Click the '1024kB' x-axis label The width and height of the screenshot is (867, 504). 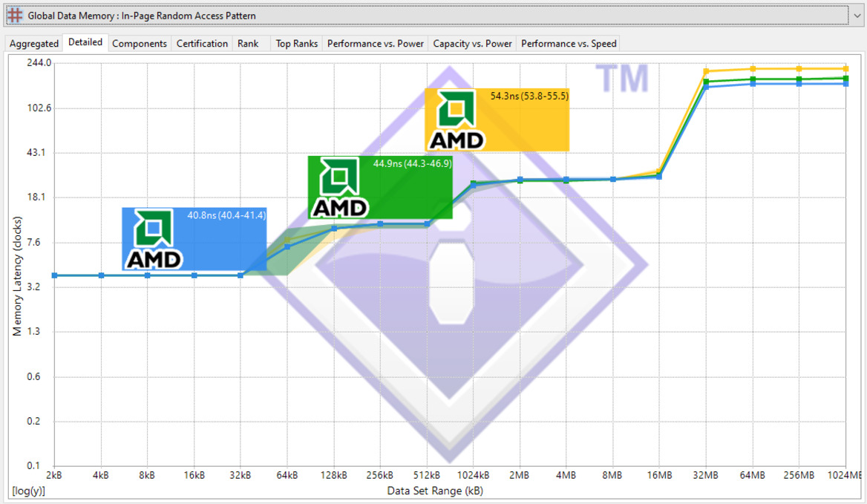click(473, 475)
